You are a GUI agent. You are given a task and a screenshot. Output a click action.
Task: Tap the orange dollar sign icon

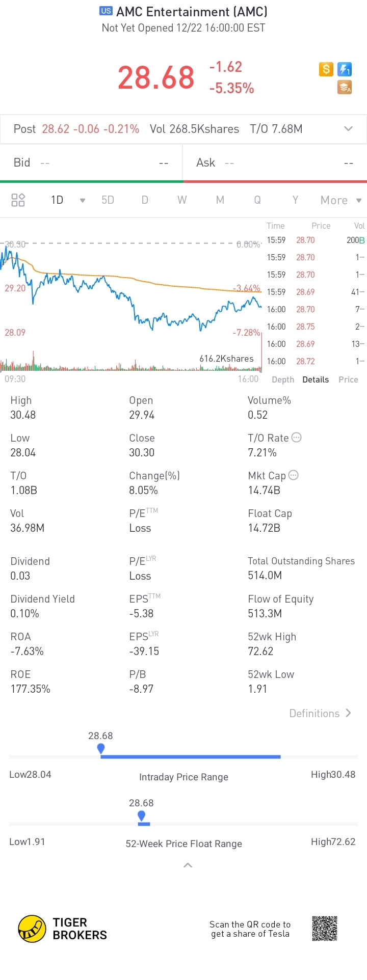click(x=326, y=69)
